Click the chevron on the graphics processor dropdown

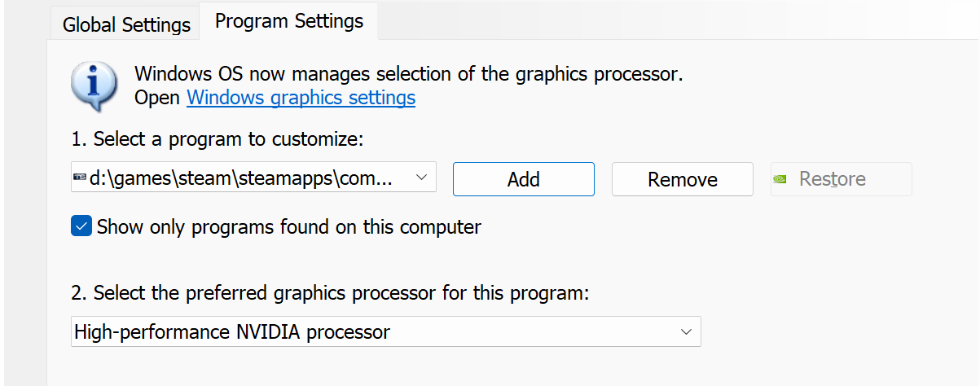pos(687,331)
